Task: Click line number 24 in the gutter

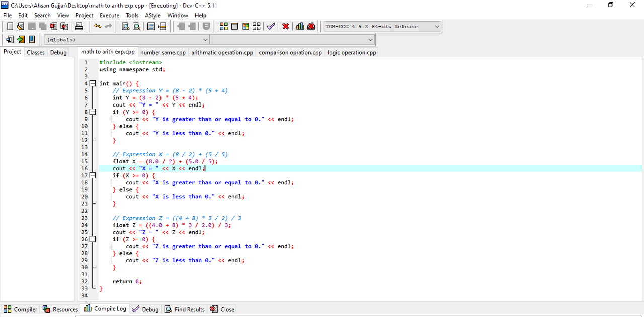Action: [85, 225]
